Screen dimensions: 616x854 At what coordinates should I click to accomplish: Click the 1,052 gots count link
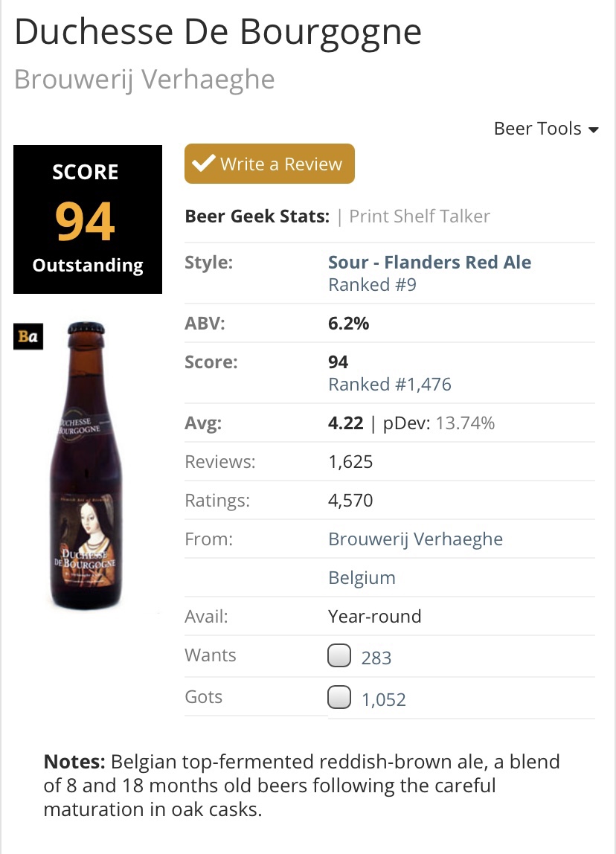click(384, 699)
